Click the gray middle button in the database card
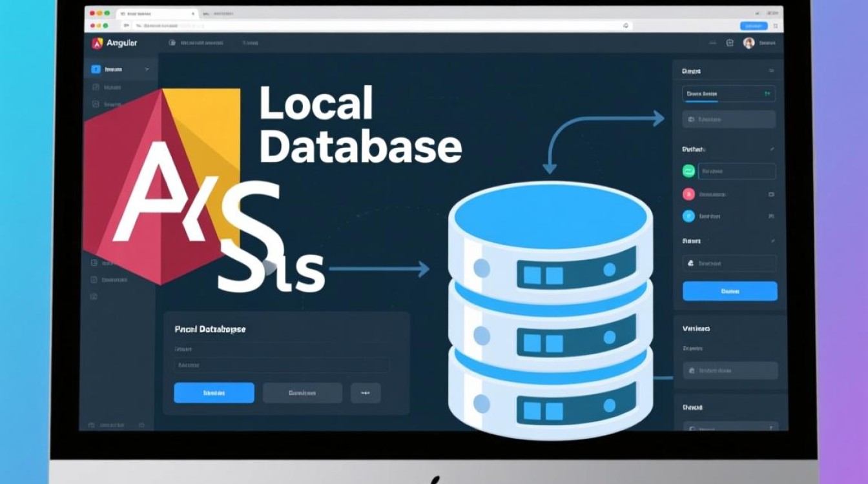The image size is (868, 484). point(302,392)
